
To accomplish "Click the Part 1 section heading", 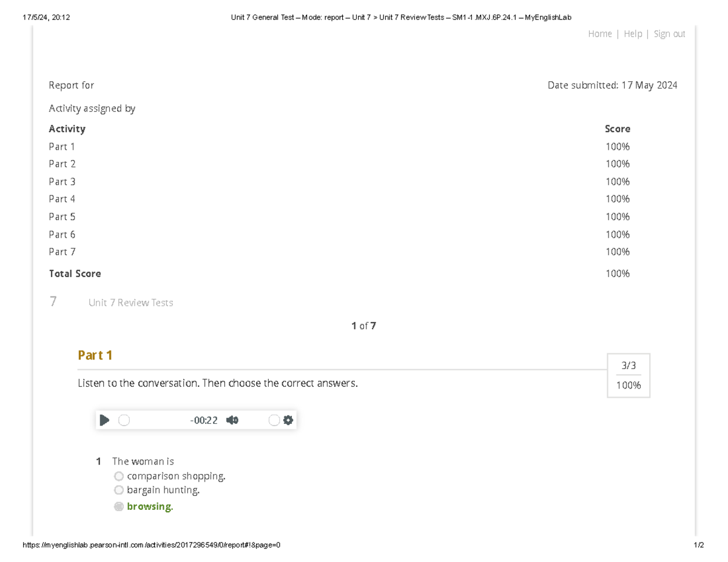I will pyautogui.click(x=95, y=355).
